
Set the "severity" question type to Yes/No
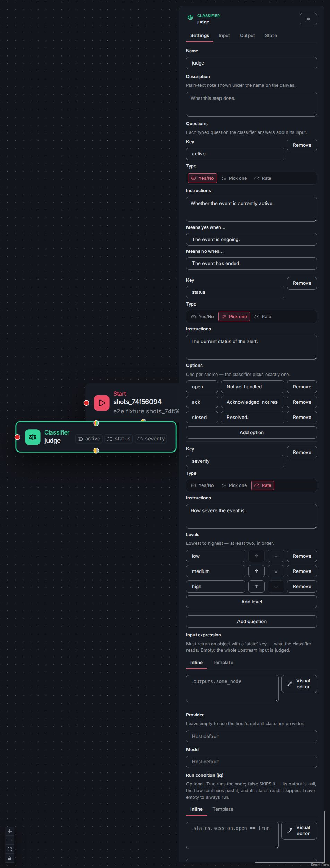pos(202,485)
